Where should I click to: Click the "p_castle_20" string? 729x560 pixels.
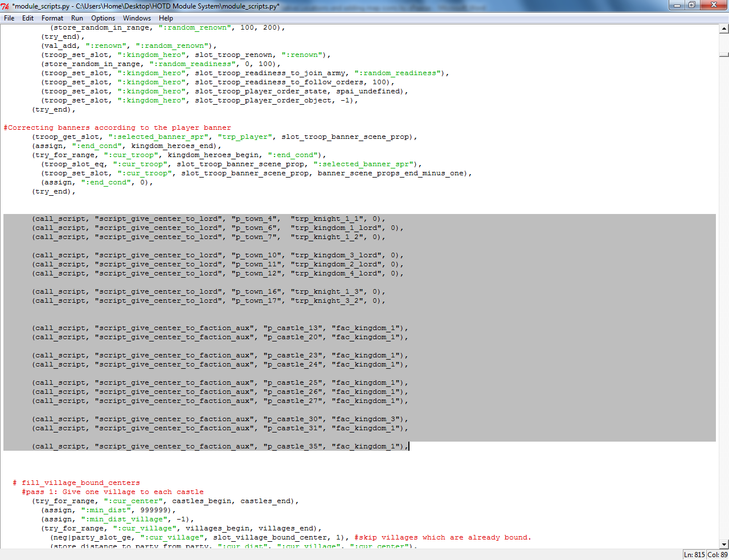coord(293,337)
